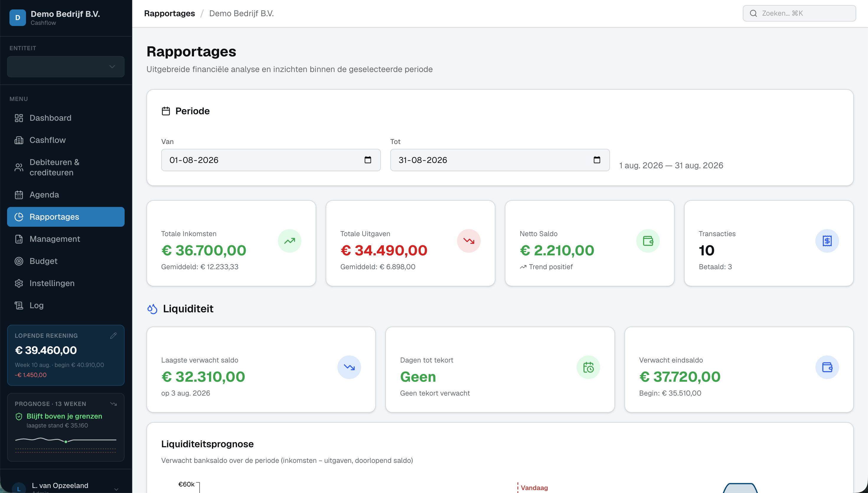This screenshot has height=493, width=868.
Task: Open the Log page
Action: [66, 306]
